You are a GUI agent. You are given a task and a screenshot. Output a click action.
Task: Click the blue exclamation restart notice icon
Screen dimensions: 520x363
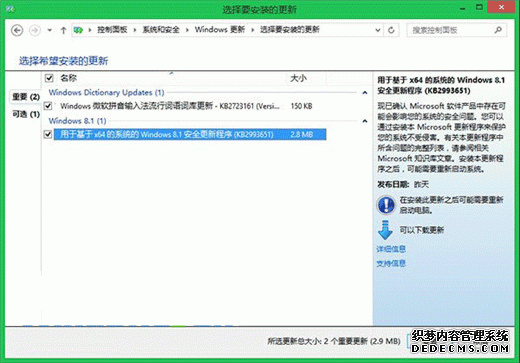coord(386,205)
